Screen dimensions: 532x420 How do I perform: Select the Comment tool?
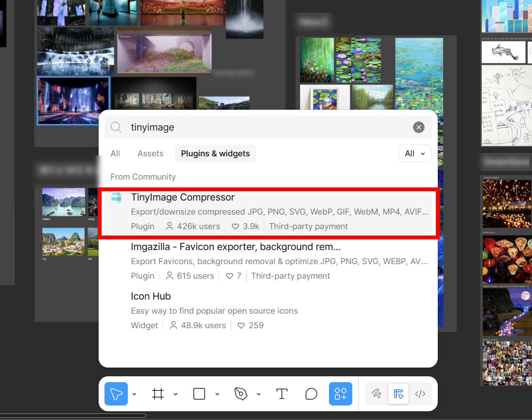coord(311,394)
